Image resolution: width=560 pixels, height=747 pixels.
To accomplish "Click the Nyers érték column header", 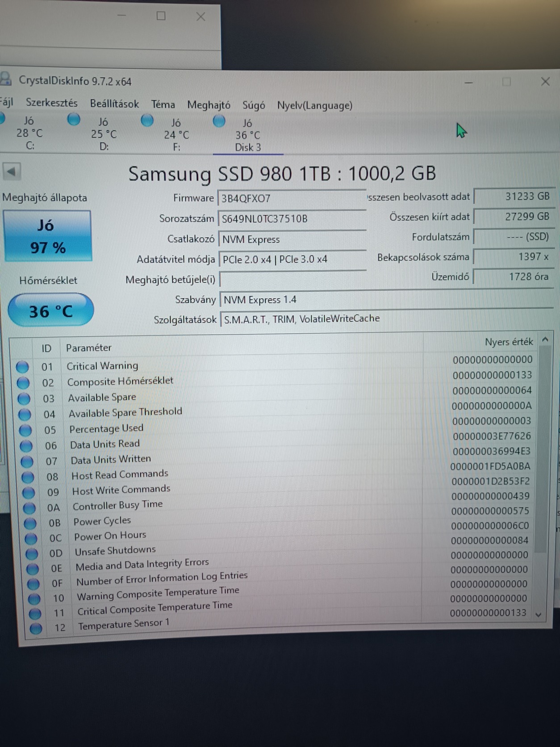I will pyautogui.click(x=509, y=342).
